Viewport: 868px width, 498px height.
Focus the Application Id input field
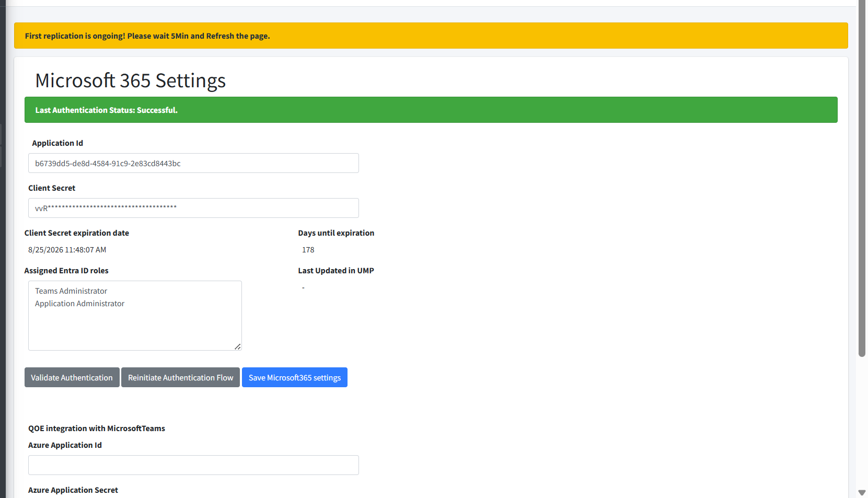pyautogui.click(x=193, y=163)
